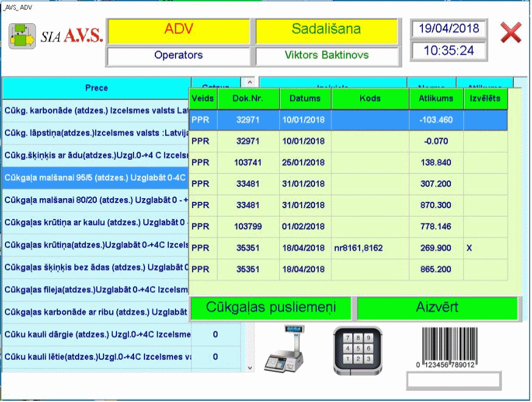Viewport: 532px width, 402px height.
Task: Click the Datums column header
Action: tap(305, 98)
